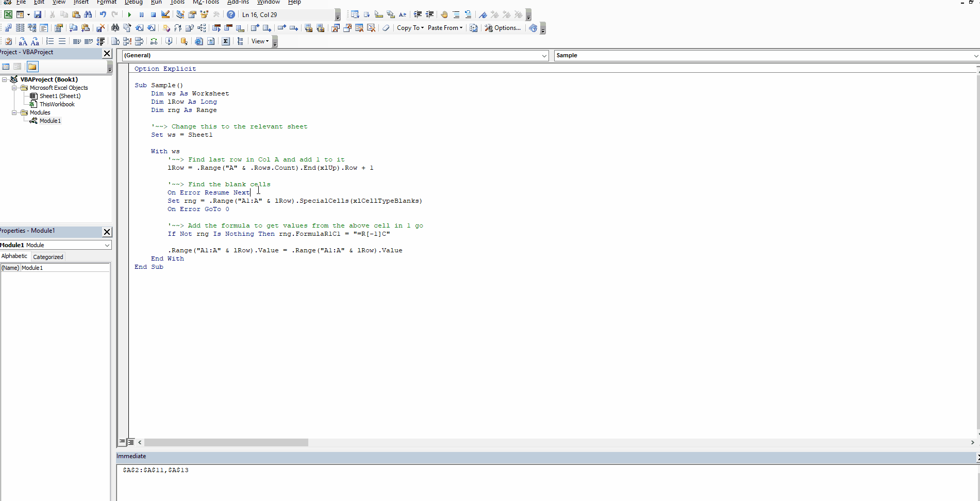The height and width of the screenshot is (501, 980).
Task: Click View Code icon in Project pane
Action: coord(6,67)
